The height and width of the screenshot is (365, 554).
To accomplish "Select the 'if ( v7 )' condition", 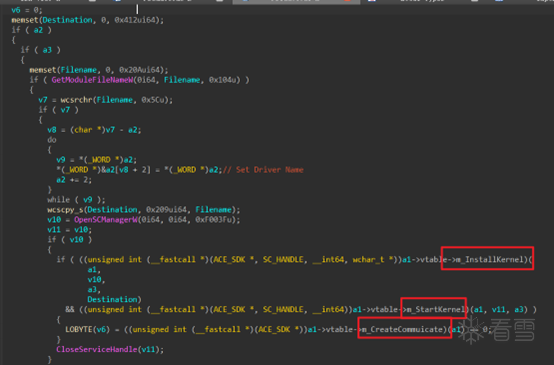I will click(x=58, y=110).
